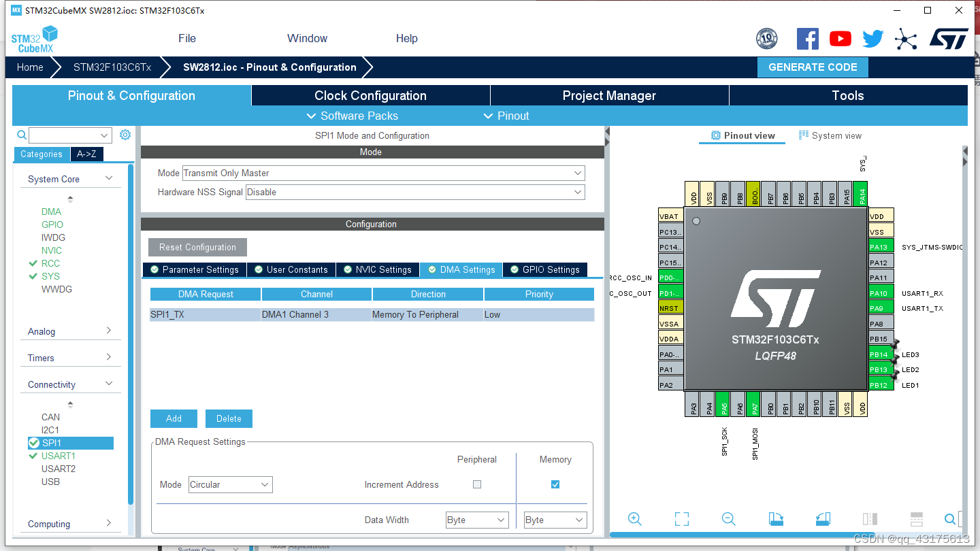Image resolution: width=980 pixels, height=551 pixels.
Task: Add a new DMA request
Action: 174,418
